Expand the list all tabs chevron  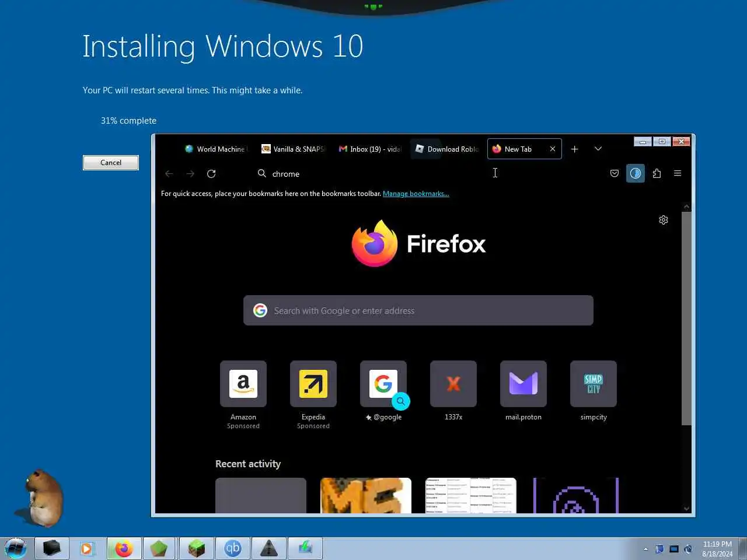pyautogui.click(x=598, y=149)
